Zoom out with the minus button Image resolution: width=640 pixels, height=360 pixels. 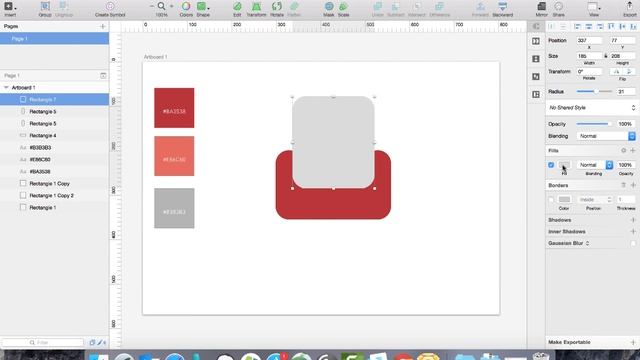(x=151, y=6)
